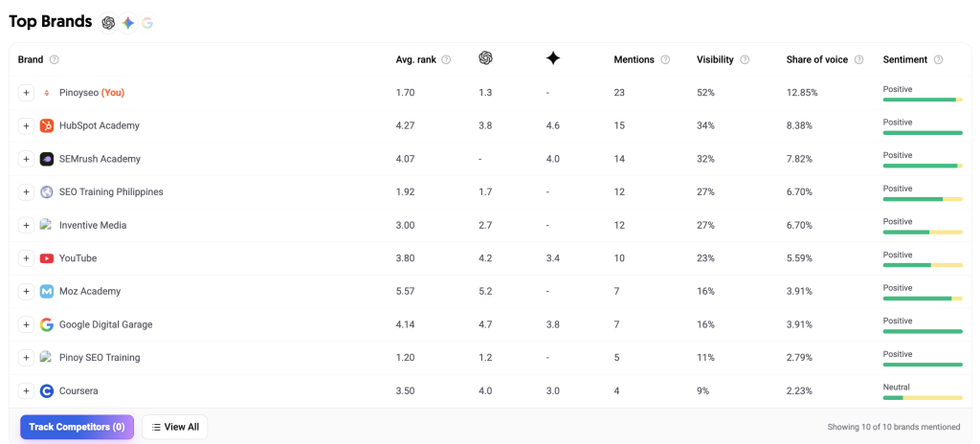Click the Coursera Neutral sentiment bar
This screenshot has height=444, width=980.
(x=923, y=398)
